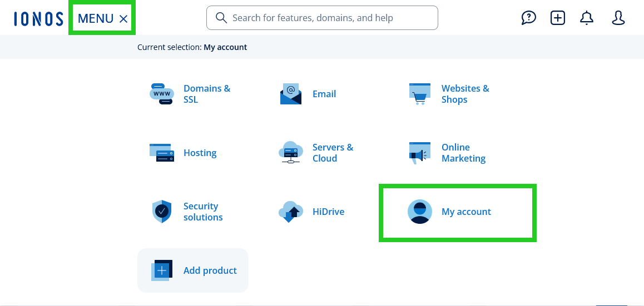Click the plus add icon in header
The image size is (644, 306).
click(x=557, y=18)
